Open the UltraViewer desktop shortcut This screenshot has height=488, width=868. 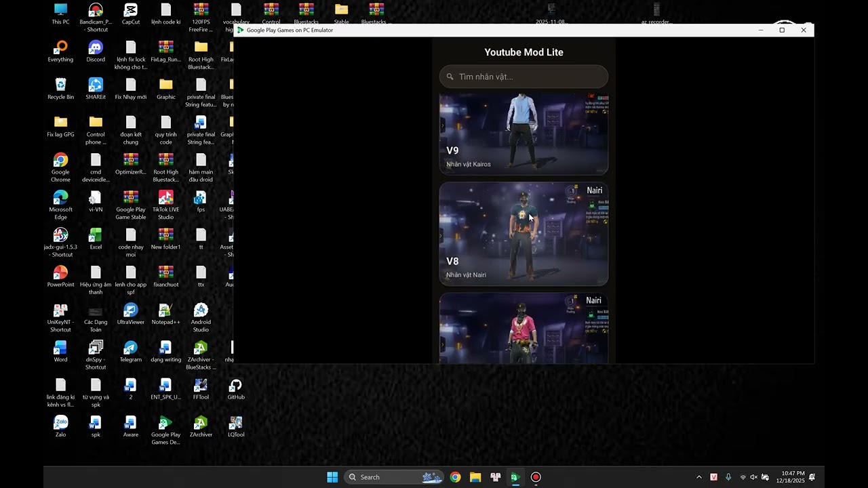pos(131,314)
